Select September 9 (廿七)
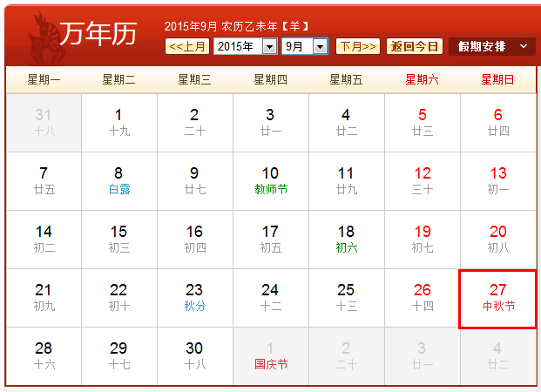Viewport: 541px width, 392px height. 195,181
